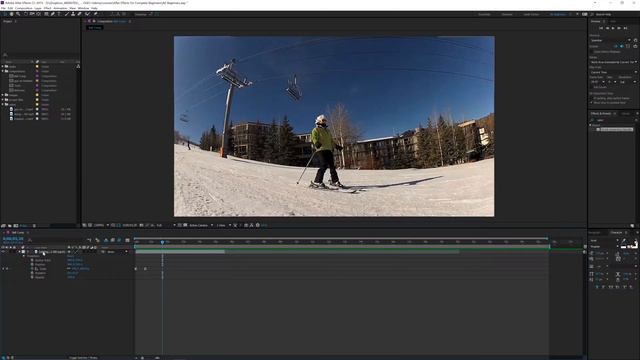Open the Range dropdown in Preview panel
Viewport: 640px width, 360px height.
613,62
